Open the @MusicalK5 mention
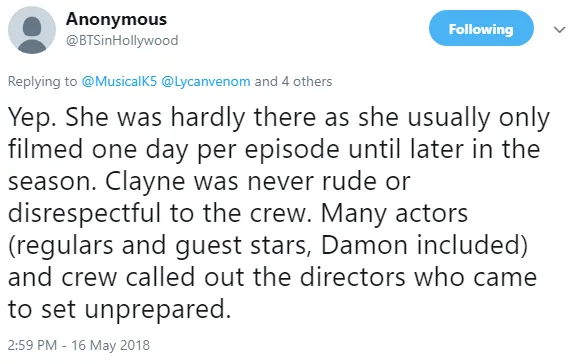578x364 pixels. 119,81
